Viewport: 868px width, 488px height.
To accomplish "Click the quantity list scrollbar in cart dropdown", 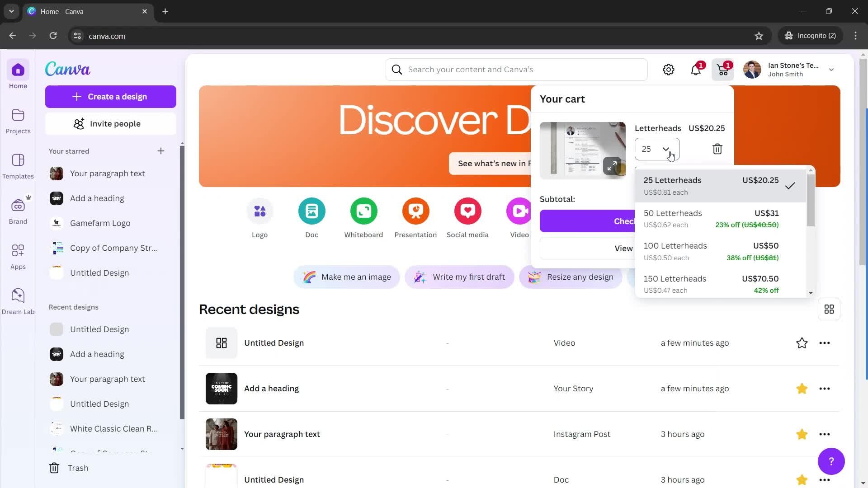I will pyautogui.click(x=811, y=201).
